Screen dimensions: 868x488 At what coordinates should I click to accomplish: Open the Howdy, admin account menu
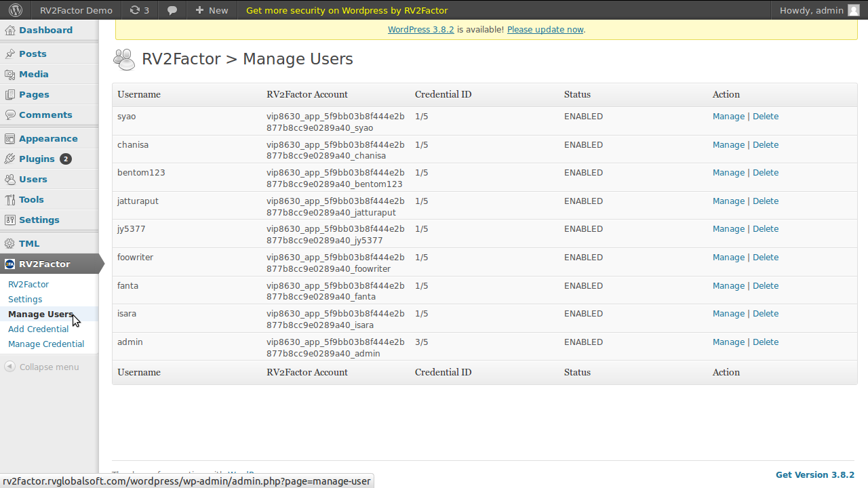click(x=820, y=10)
